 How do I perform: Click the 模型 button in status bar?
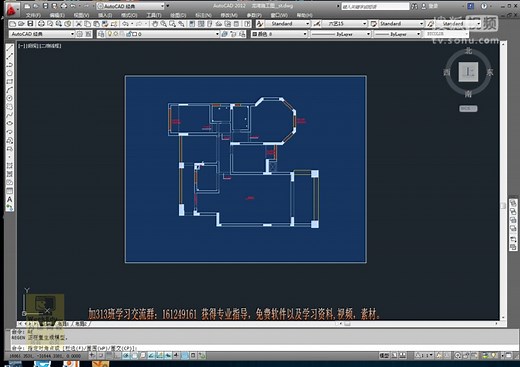[384, 356]
